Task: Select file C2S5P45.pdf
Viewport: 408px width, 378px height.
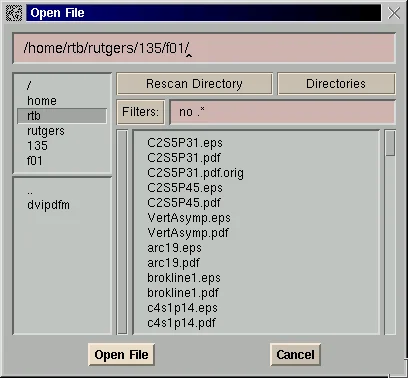Action: point(184,203)
